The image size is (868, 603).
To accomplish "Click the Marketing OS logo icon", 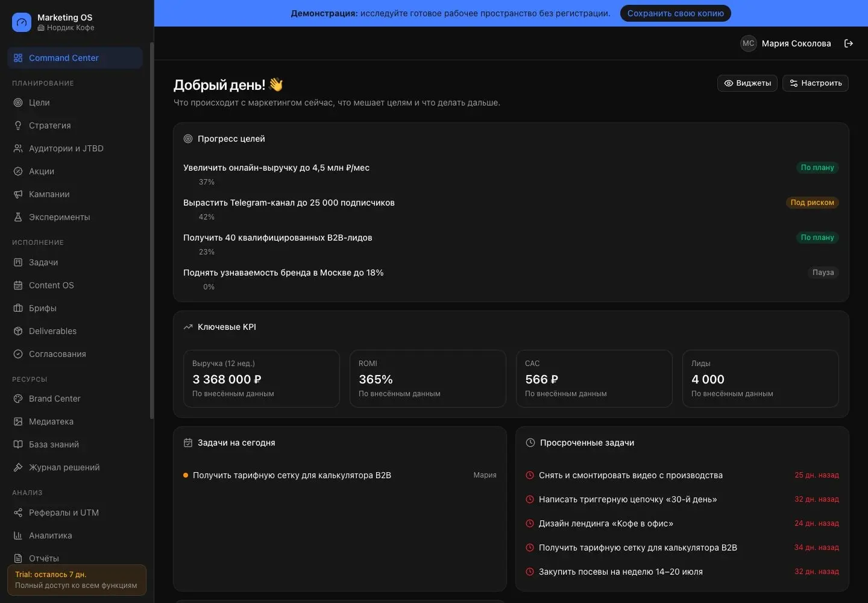I will (x=22, y=22).
